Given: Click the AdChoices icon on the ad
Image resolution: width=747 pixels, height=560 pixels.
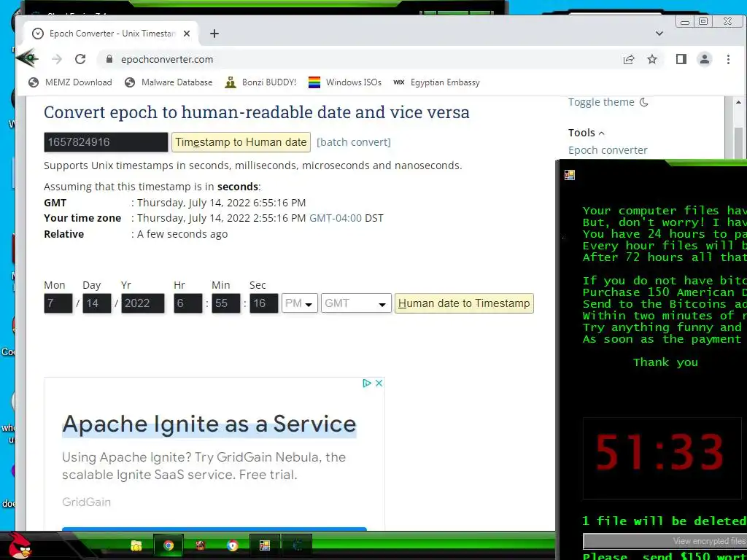Looking at the screenshot, I should pos(367,383).
